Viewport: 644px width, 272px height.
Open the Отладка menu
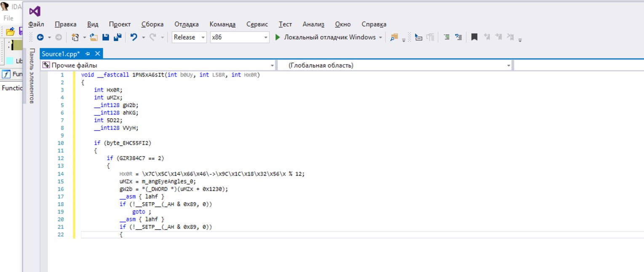click(x=186, y=24)
